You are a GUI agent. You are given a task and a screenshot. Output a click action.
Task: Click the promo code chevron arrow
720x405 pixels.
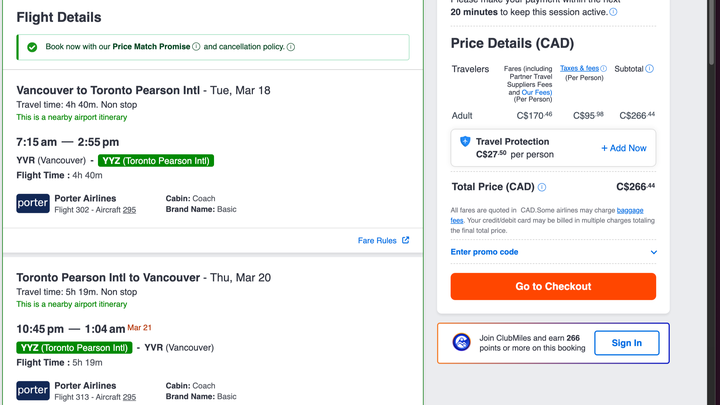tap(653, 252)
